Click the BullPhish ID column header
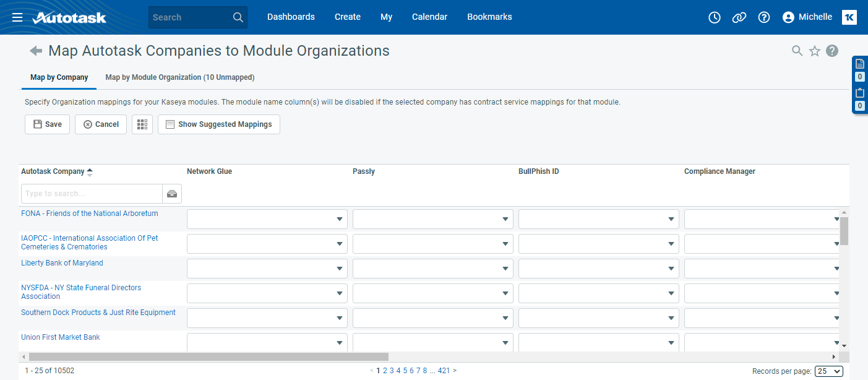Screen dimensions: 868x380 click(538, 171)
